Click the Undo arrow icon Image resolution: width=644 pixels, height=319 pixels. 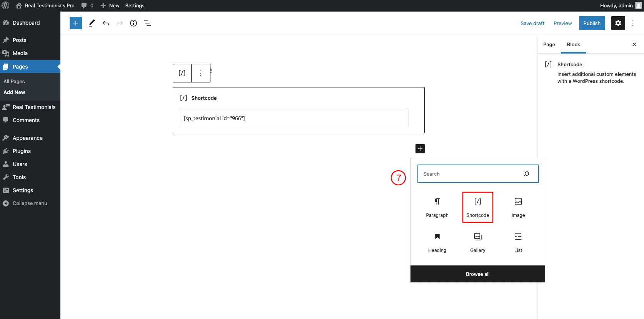[106, 23]
